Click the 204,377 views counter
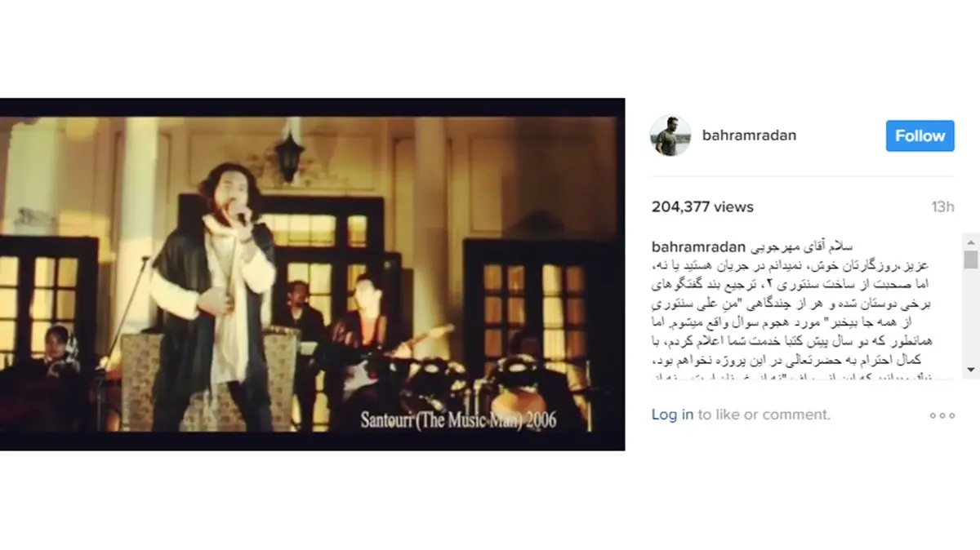 tap(702, 207)
